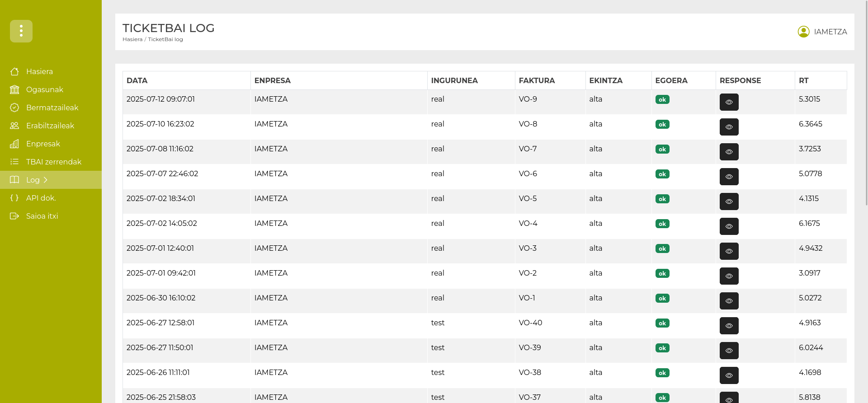Image resolution: width=868 pixels, height=403 pixels.
Task: Click the Log book icon
Action: pos(14,180)
